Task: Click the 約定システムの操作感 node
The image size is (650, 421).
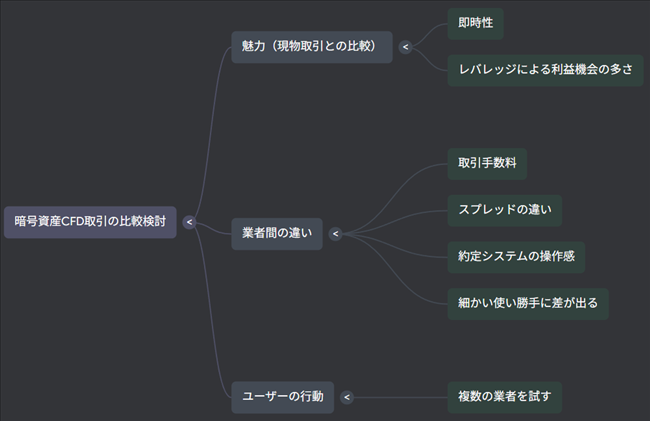Action: [x=516, y=256]
